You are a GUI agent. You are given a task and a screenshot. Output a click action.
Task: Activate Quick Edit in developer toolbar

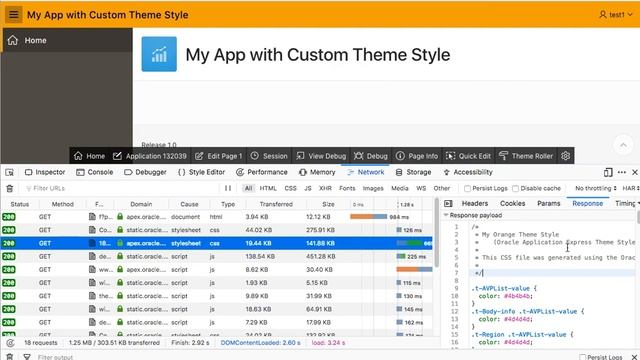tap(468, 156)
